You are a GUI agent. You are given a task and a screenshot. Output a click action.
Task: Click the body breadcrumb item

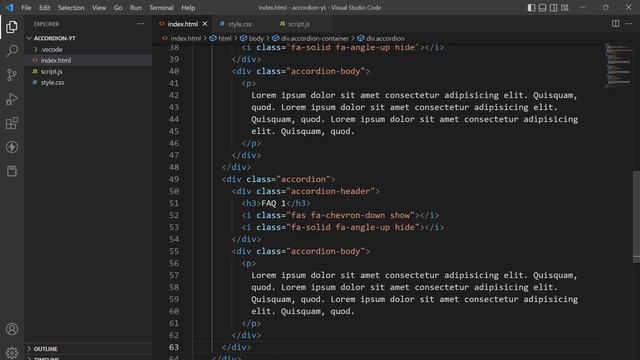tap(252, 38)
